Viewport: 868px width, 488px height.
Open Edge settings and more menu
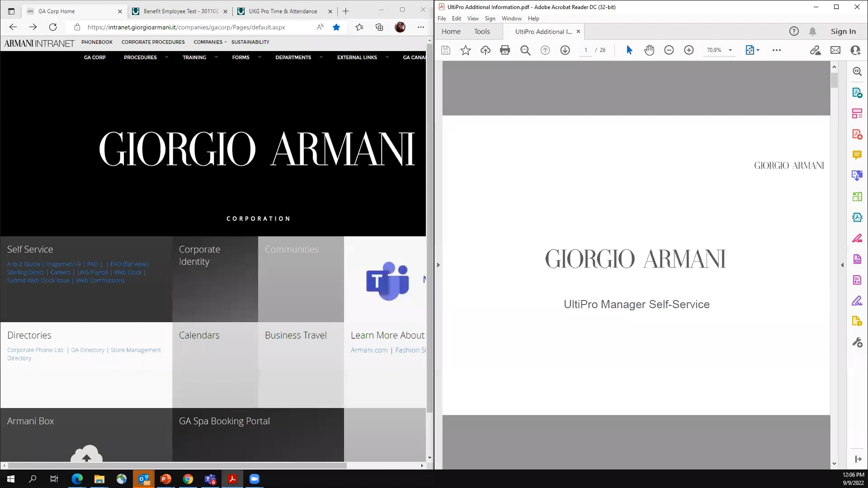click(x=421, y=27)
